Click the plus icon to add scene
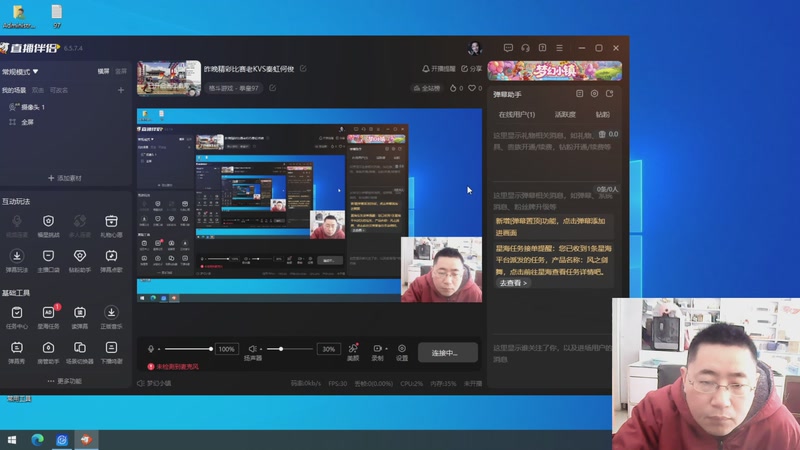The height and width of the screenshot is (450, 800). click(121, 90)
